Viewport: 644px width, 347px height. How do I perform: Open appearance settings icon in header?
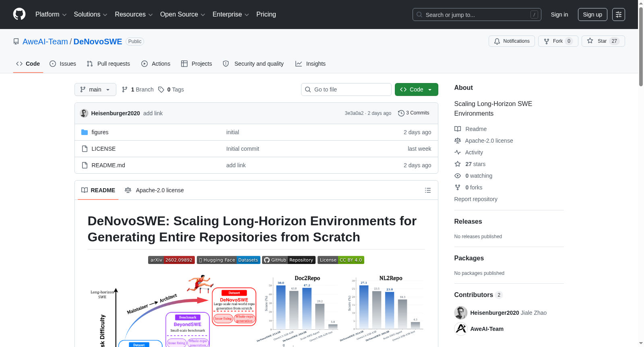pyautogui.click(x=619, y=15)
